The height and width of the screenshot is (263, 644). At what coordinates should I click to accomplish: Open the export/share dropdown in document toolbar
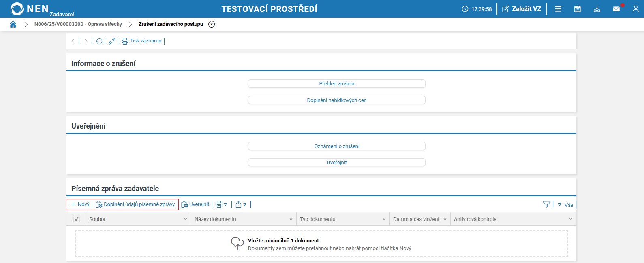click(241, 204)
